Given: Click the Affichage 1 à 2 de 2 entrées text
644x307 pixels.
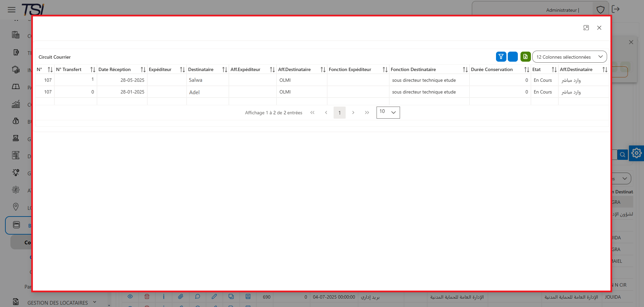Looking at the screenshot, I should (x=274, y=113).
